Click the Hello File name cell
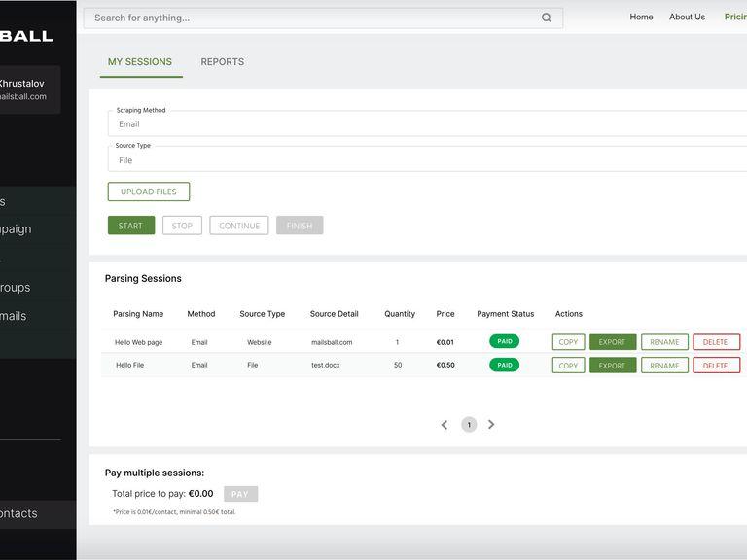Image resolution: width=747 pixels, height=560 pixels. [x=129, y=365]
